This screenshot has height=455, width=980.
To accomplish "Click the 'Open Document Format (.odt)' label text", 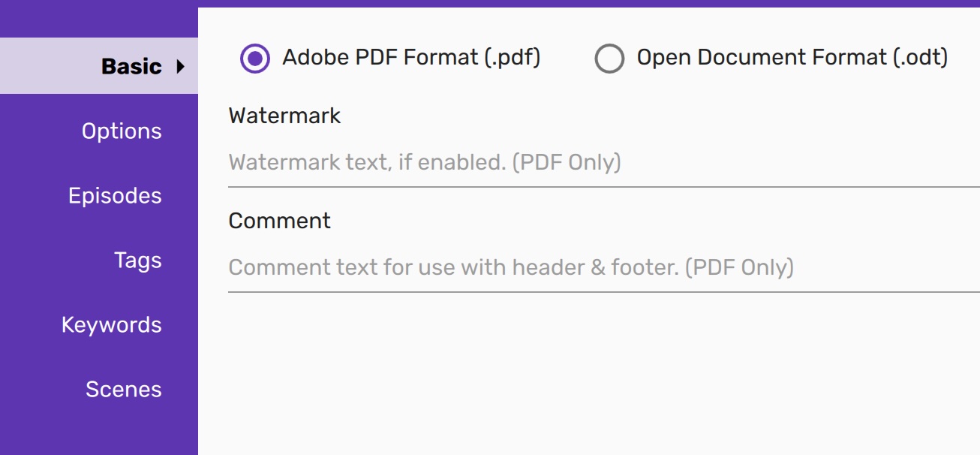I will 792,57.
